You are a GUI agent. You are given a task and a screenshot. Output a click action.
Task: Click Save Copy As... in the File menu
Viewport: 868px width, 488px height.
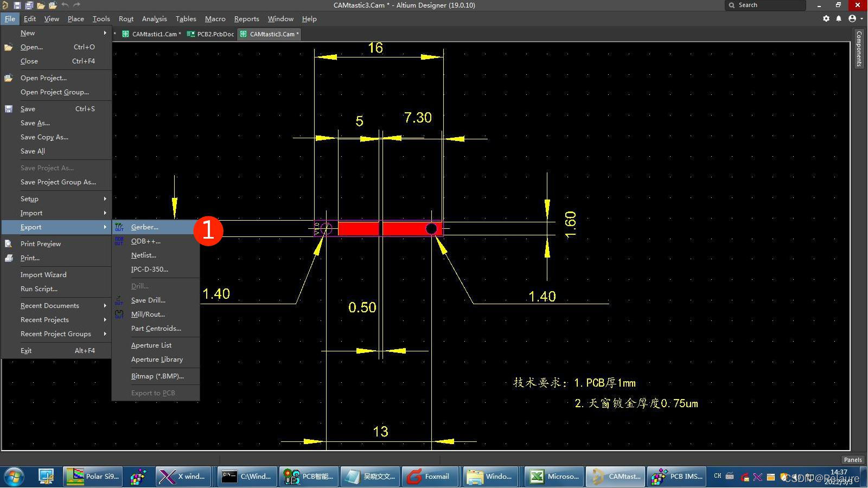point(56,137)
